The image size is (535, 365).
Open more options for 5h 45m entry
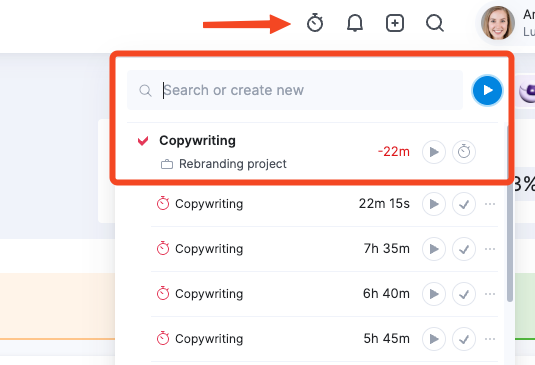490,339
